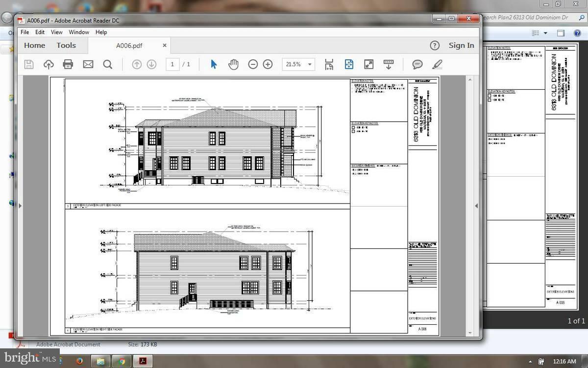Close the A006.pdf tab
The width and height of the screenshot is (588, 368).
tap(165, 45)
